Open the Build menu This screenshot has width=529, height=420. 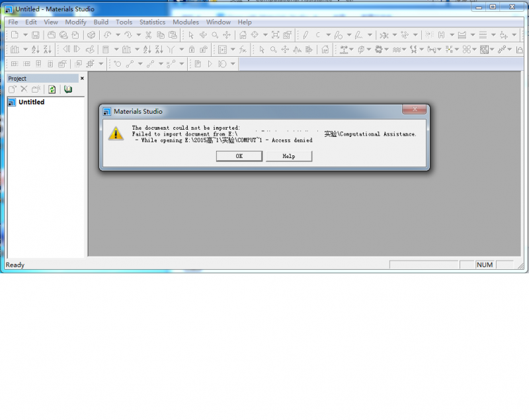pyautogui.click(x=101, y=22)
